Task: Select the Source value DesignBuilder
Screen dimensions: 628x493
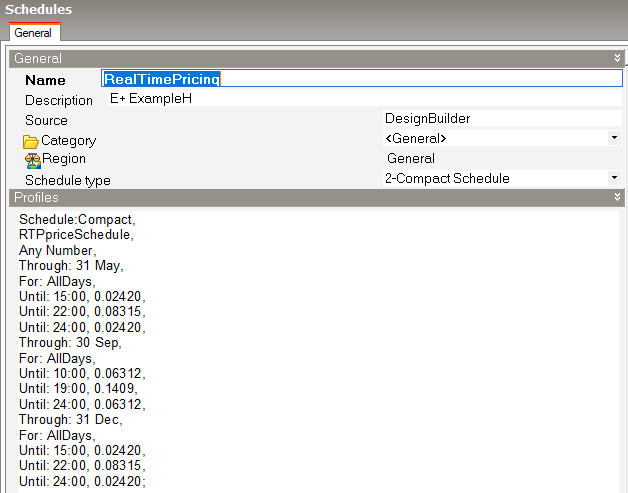Action: pyautogui.click(x=427, y=119)
